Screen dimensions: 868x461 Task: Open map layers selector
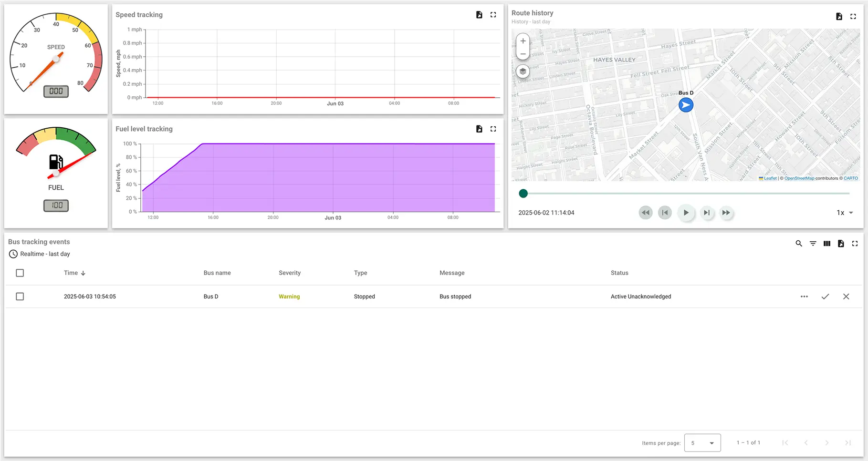point(523,72)
